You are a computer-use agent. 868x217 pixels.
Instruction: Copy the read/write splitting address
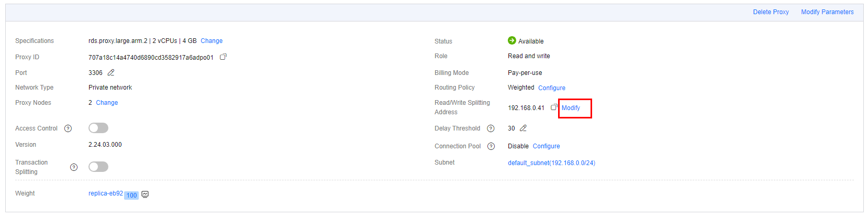coord(554,107)
